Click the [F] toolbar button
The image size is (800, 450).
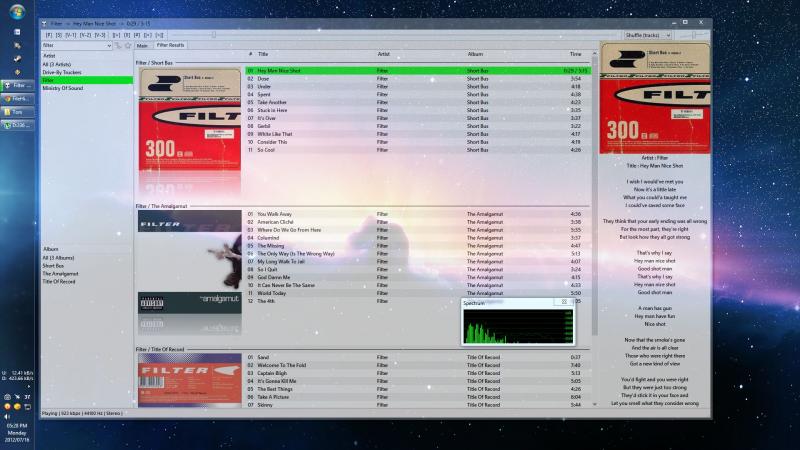pos(49,35)
